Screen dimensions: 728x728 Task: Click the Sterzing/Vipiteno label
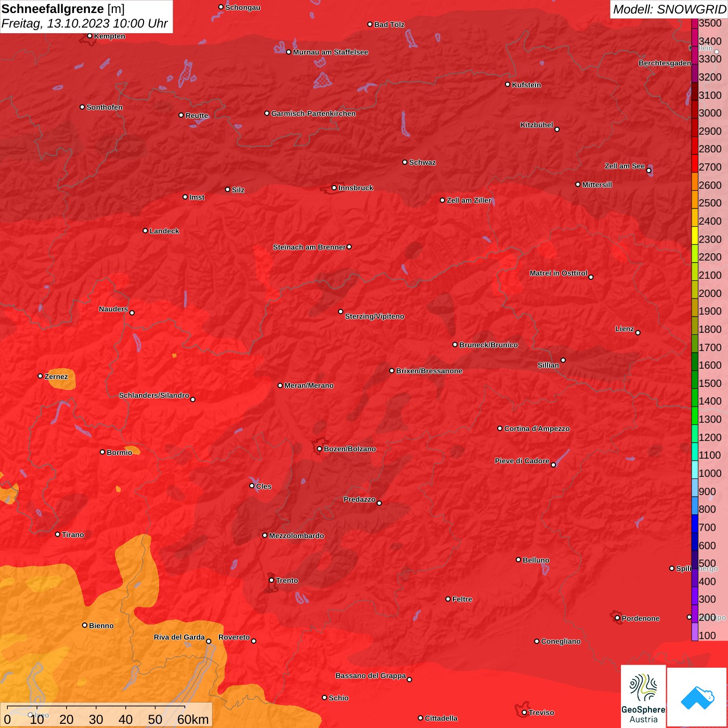click(x=374, y=316)
